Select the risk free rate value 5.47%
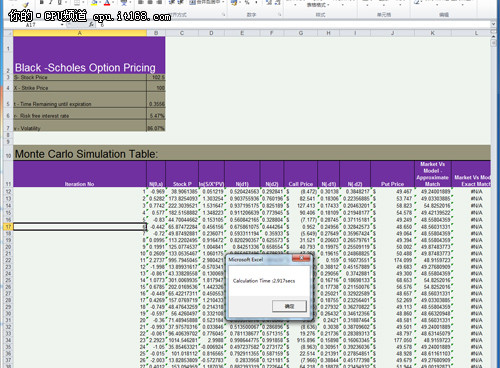Viewport: 500px width, 368px height. [x=156, y=113]
